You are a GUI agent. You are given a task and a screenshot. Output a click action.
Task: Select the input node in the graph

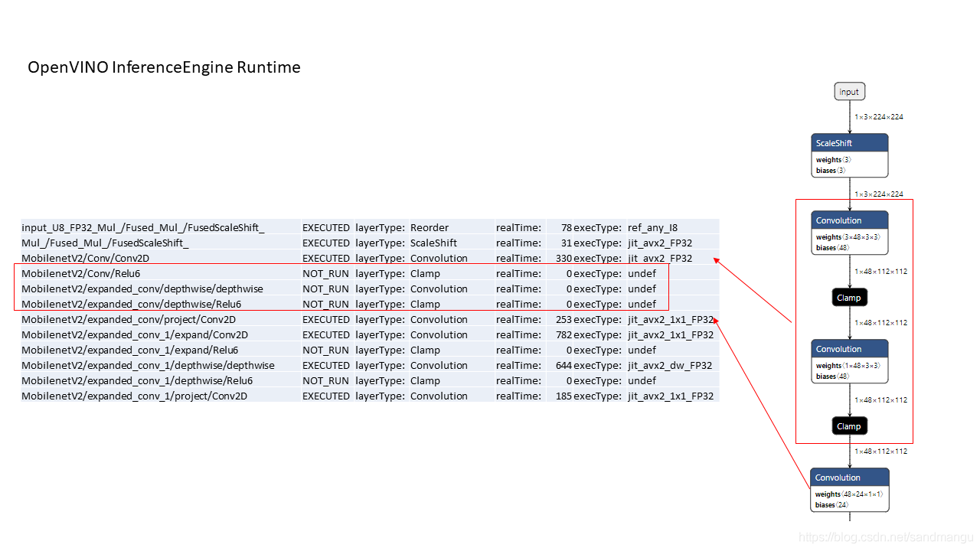849,92
